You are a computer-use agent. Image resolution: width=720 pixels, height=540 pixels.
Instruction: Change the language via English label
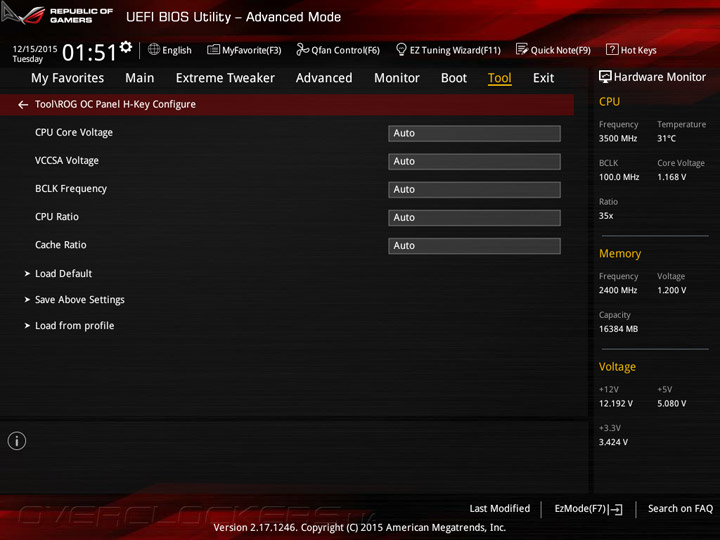click(177, 50)
